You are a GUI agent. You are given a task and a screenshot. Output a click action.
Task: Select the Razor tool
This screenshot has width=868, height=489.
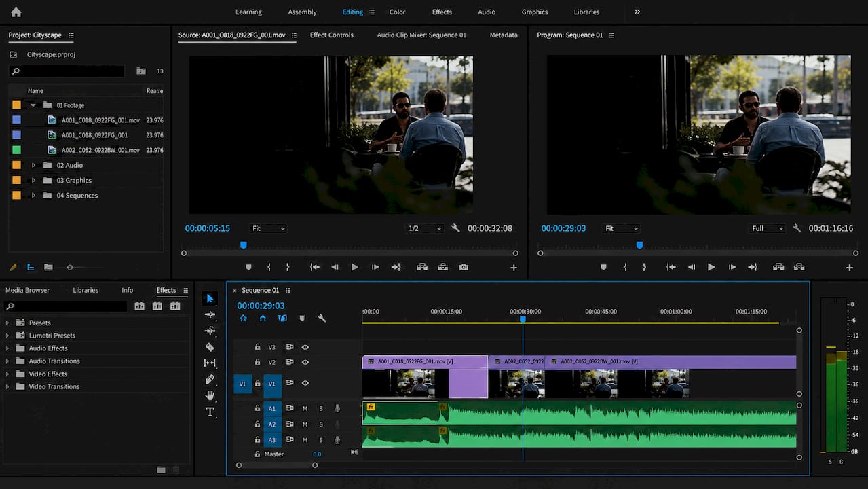(x=210, y=347)
